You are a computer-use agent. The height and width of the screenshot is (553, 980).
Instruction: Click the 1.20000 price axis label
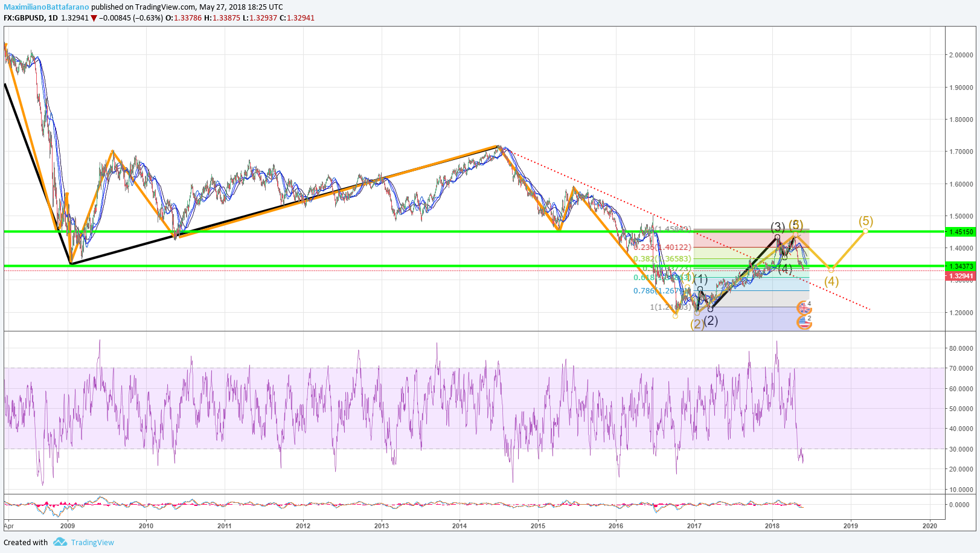tap(961, 313)
